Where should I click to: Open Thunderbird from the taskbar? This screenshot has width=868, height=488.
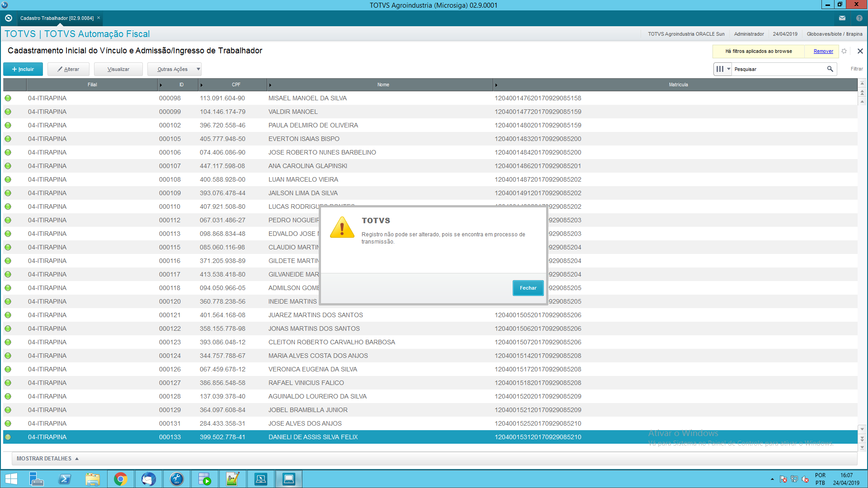coord(148,479)
